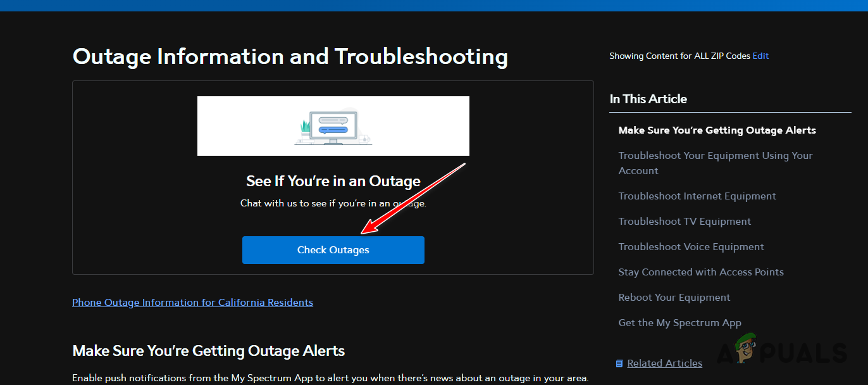Image resolution: width=868 pixels, height=385 pixels.
Task: Click the computer monitor outage illustration
Action: tap(333, 125)
